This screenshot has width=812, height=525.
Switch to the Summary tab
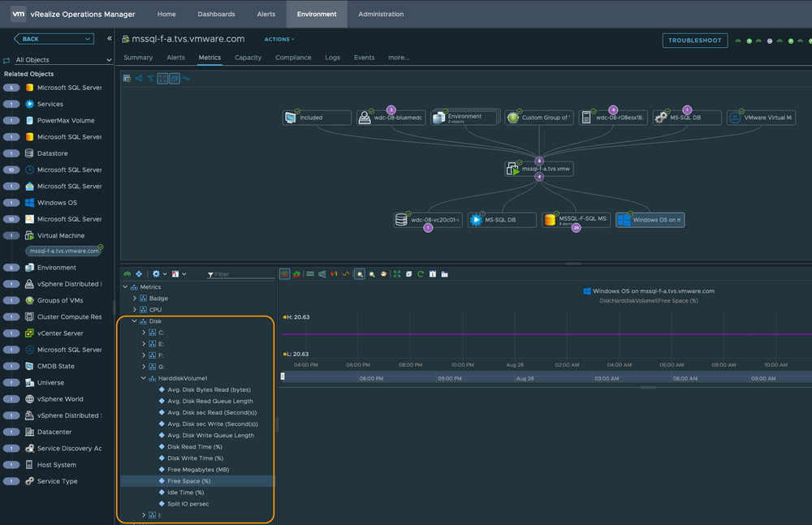tap(138, 58)
